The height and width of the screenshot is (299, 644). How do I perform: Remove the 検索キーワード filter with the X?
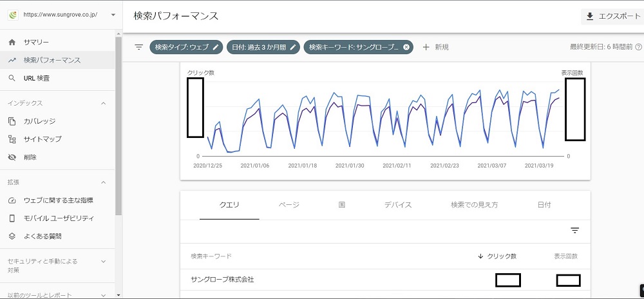point(406,47)
